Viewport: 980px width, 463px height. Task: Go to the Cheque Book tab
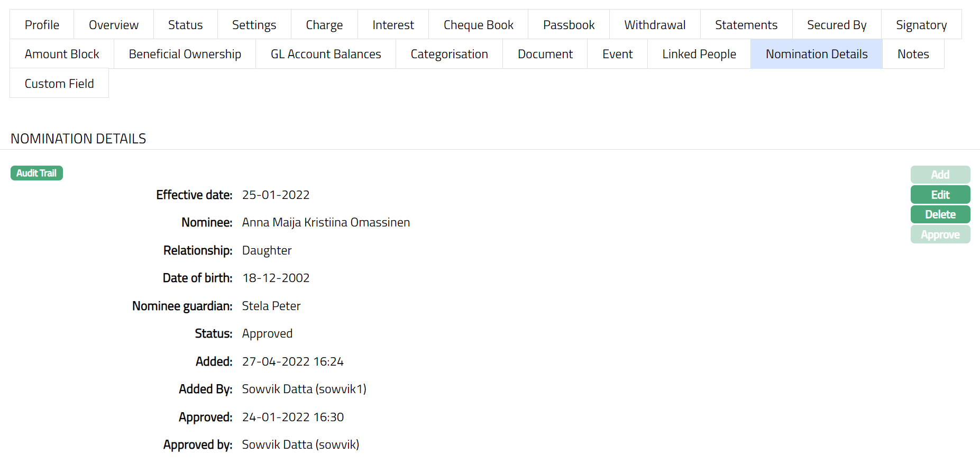click(478, 25)
